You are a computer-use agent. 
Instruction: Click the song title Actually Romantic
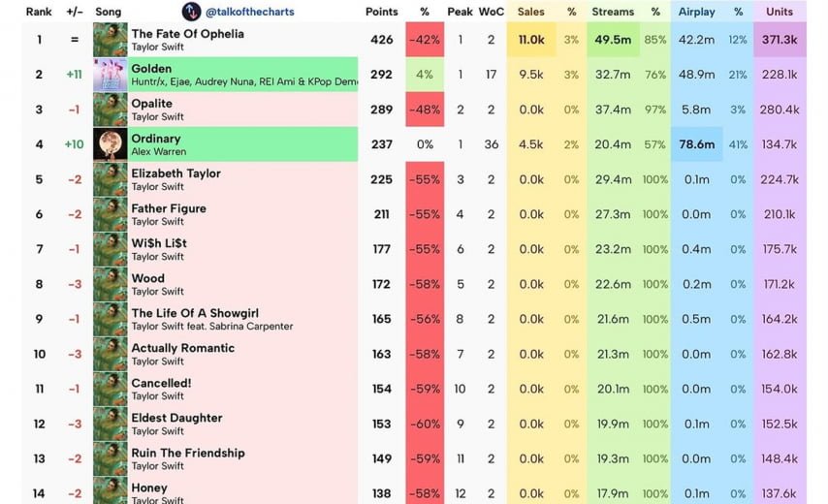pyautogui.click(x=182, y=348)
